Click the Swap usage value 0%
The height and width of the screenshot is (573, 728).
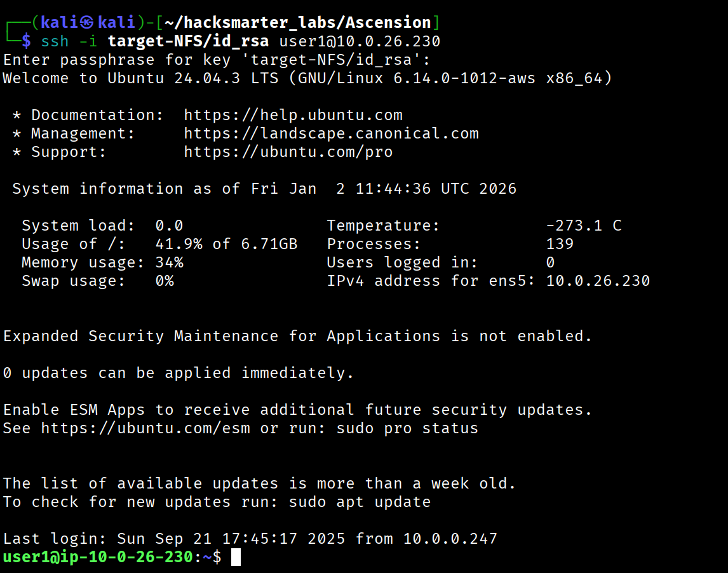[165, 281]
